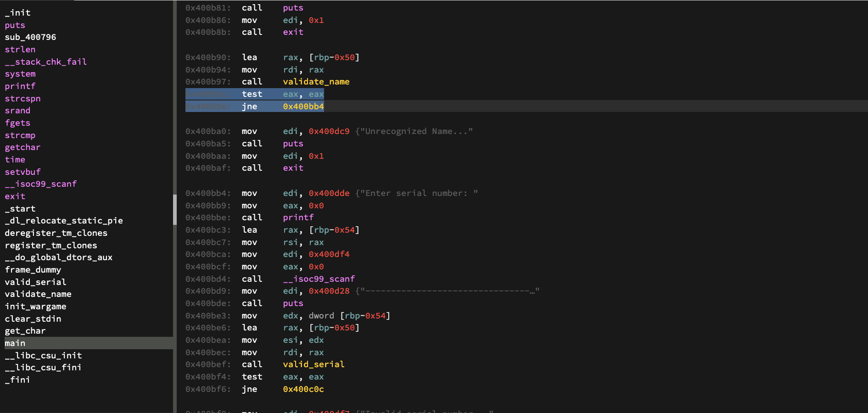This screenshot has width=868, height=413.
Task: Open the puts function entry in the sidebar
Action: (x=15, y=25)
